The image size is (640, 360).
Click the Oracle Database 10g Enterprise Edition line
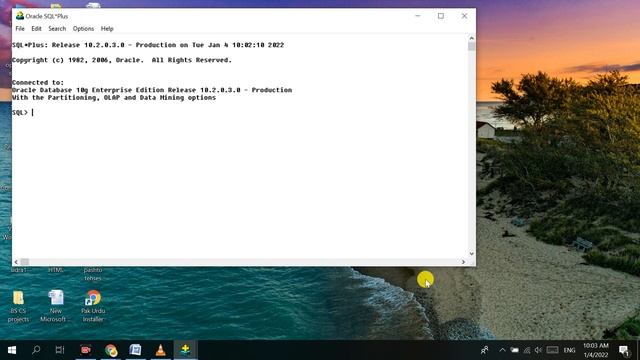tap(152, 90)
